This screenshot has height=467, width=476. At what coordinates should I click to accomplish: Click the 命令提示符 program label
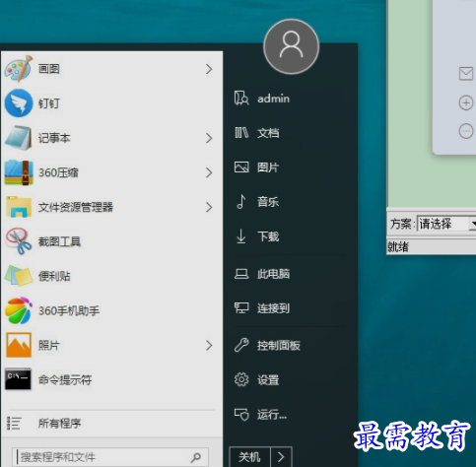(65, 379)
